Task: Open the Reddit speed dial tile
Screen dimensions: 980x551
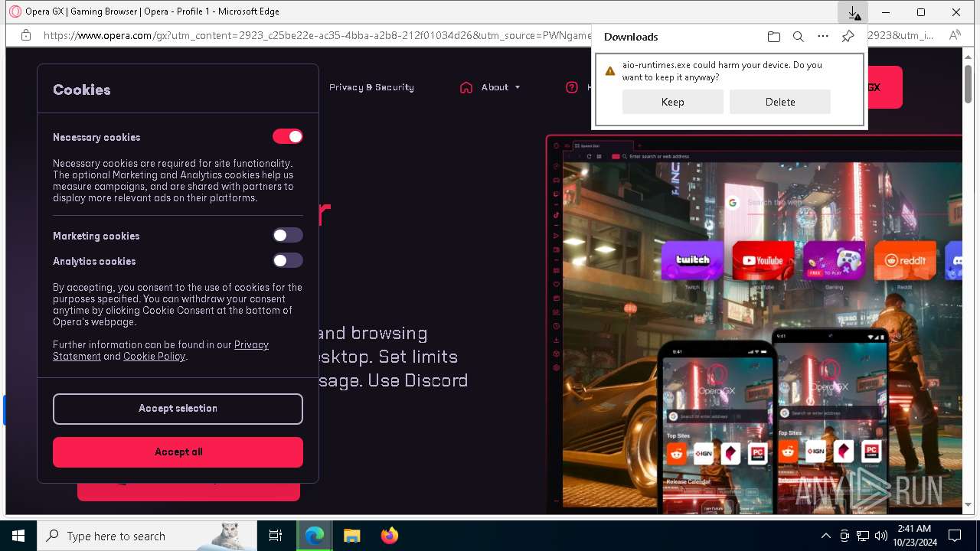Action: (x=905, y=261)
